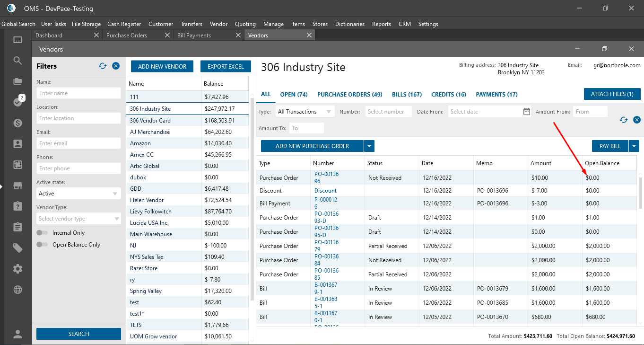644x345 pixels.
Task: Refresh the Filters panel with reset icon
Action: pyautogui.click(x=103, y=66)
